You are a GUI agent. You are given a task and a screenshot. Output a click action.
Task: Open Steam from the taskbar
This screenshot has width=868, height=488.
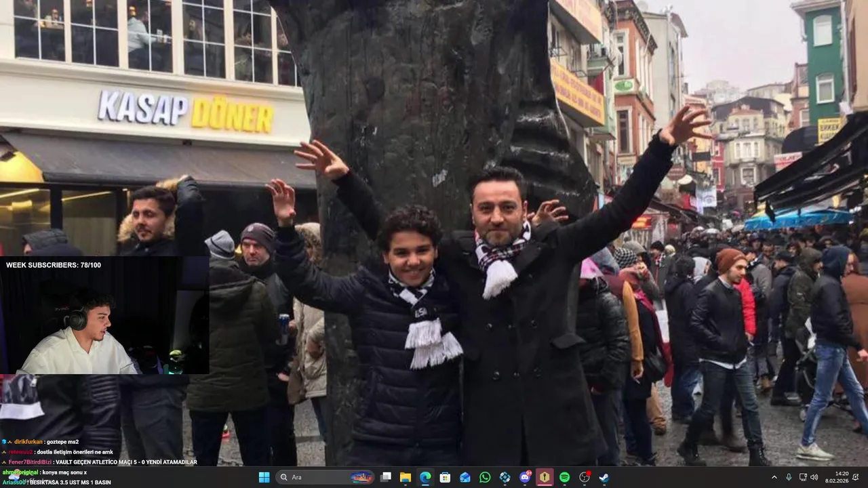click(604, 477)
